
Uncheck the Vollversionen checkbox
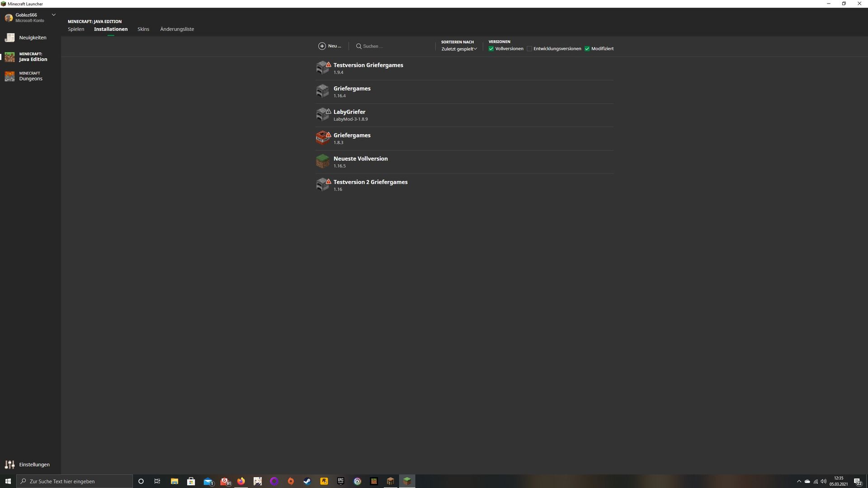[491, 49]
